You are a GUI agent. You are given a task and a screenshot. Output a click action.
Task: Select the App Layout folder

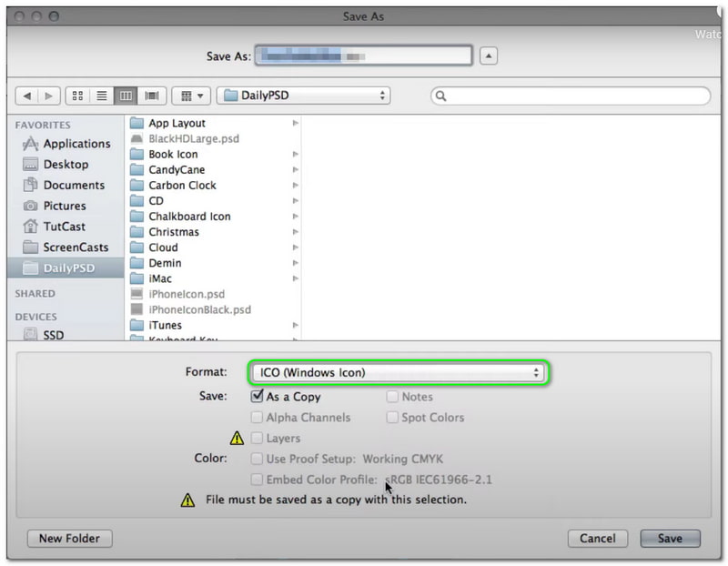214,123
